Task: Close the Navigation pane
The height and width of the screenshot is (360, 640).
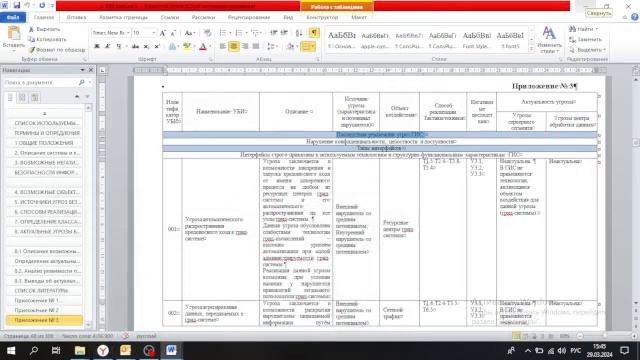Action: click(91, 70)
